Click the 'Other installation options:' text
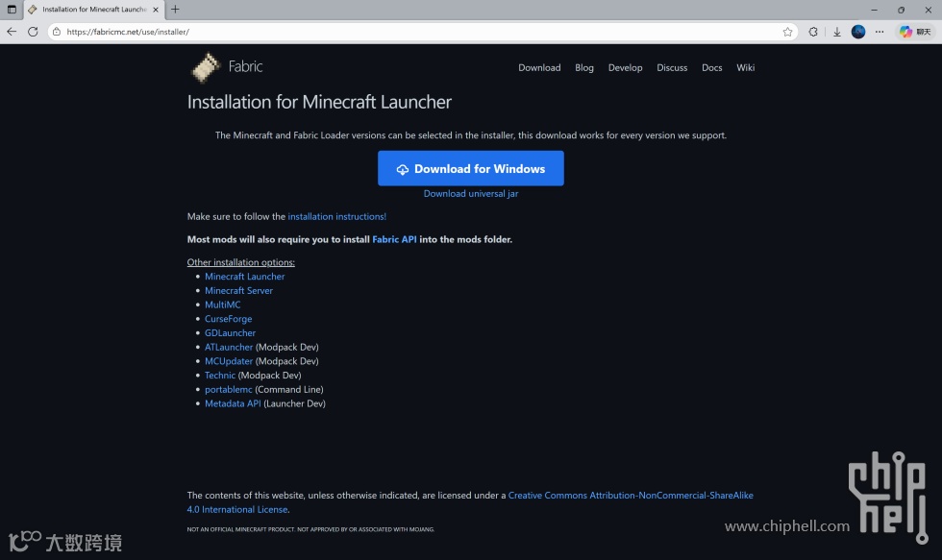Viewport: 942px width, 560px height. (x=241, y=262)
